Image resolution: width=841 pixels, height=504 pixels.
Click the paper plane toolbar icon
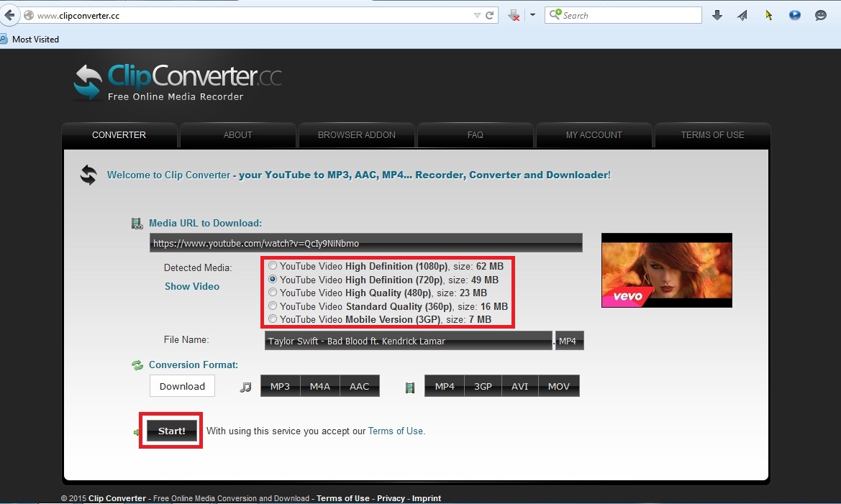[743, 15]
